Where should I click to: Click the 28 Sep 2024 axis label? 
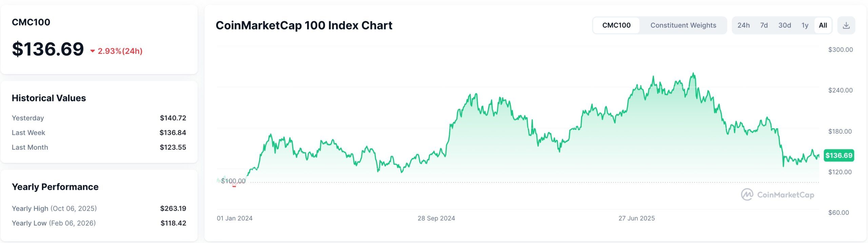(x=435, y=218)
